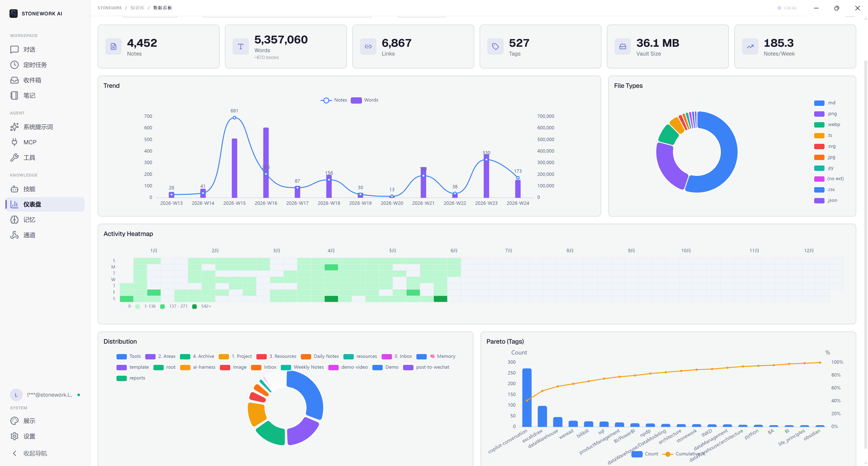The height and width of the screenshot is (466, 868).
Task: Open 定时任务 clock icon
Action: (14, 65)
